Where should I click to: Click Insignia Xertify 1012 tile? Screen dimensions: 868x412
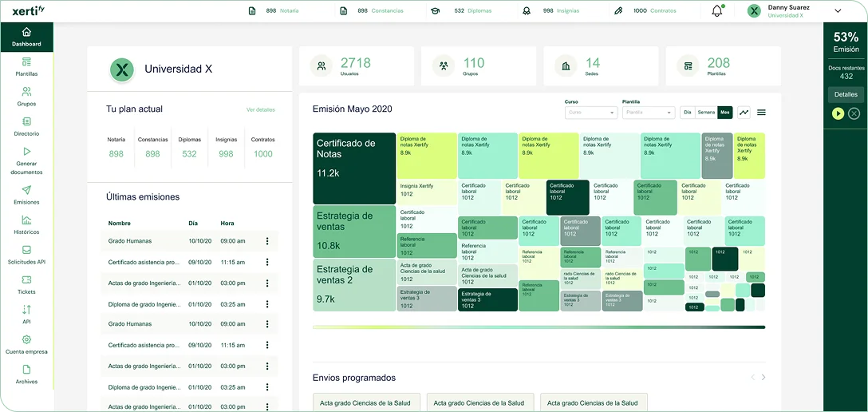pyautogui.click(x=426, y=191)
